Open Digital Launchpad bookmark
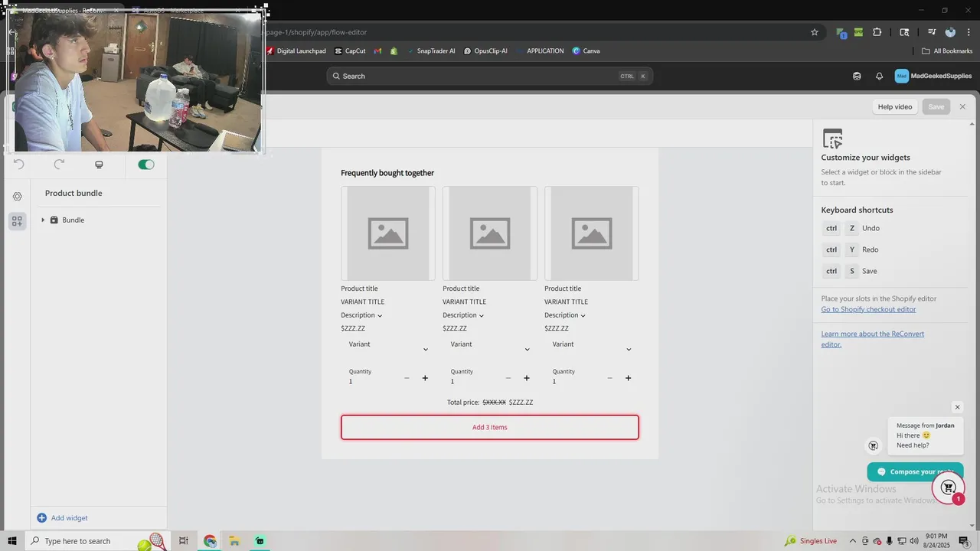Viewport: 980px width, 551px height. 296,51
